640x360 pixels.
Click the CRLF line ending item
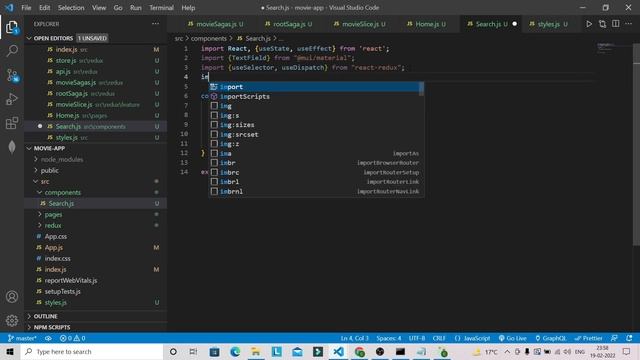click(x=439, y=338)
